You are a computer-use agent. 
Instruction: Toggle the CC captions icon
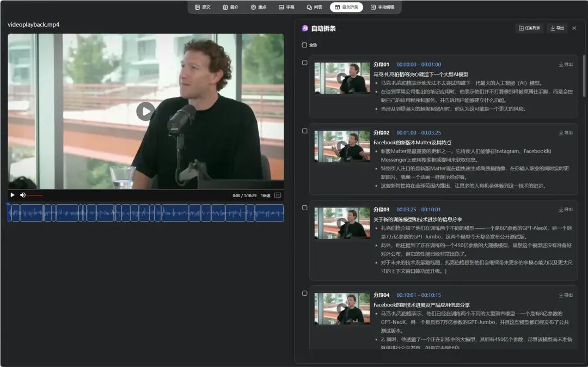click(x=278, y=195)
